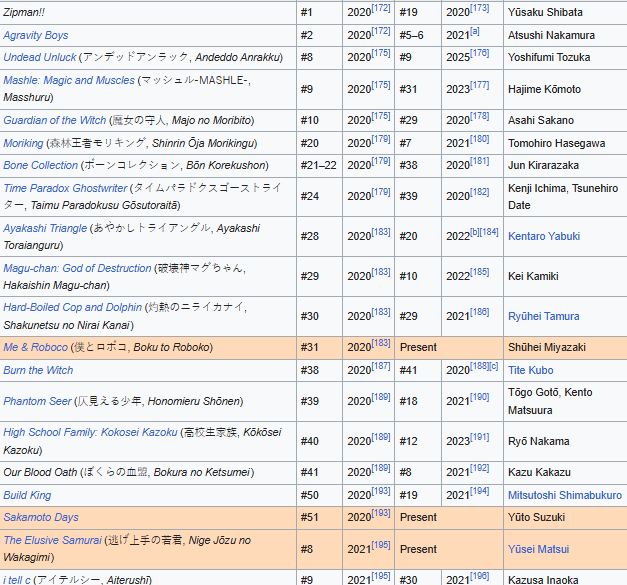Open Mitsutoshi Shimabukuro author link
This screenshot has width=627, height=585.
tap(564, 495)
